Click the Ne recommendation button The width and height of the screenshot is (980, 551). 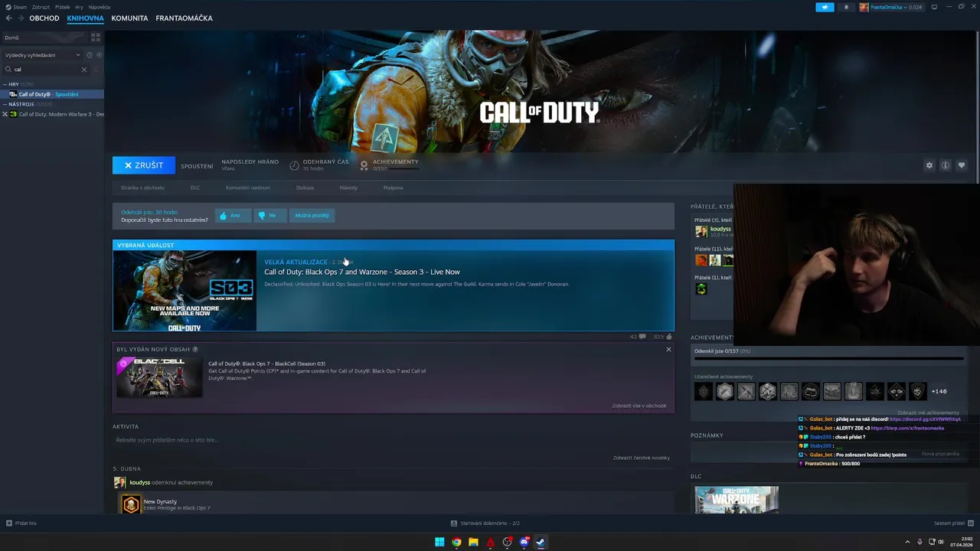click(x=269, y=216)
